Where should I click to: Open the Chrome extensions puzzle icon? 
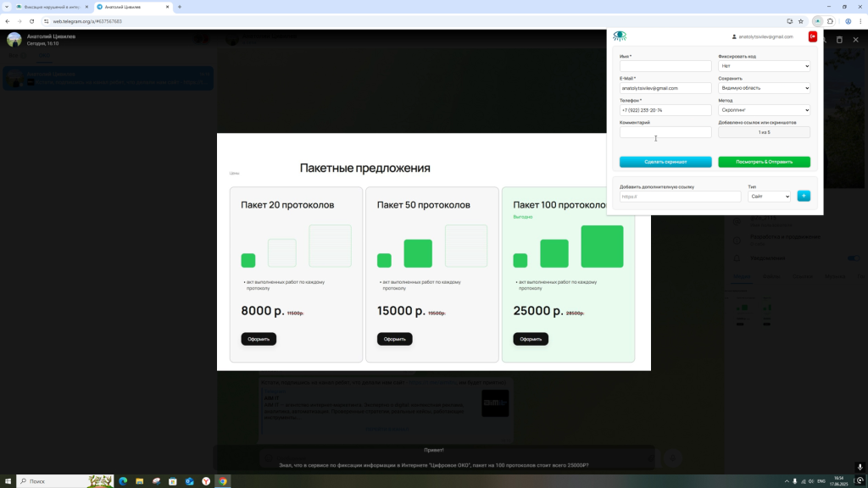(x=831, y=21)
